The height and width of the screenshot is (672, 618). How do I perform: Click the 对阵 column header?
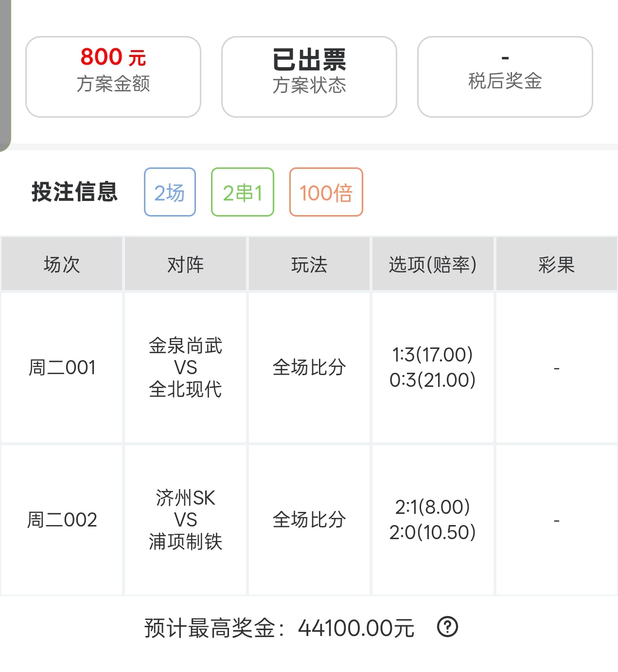pos(185,264)
